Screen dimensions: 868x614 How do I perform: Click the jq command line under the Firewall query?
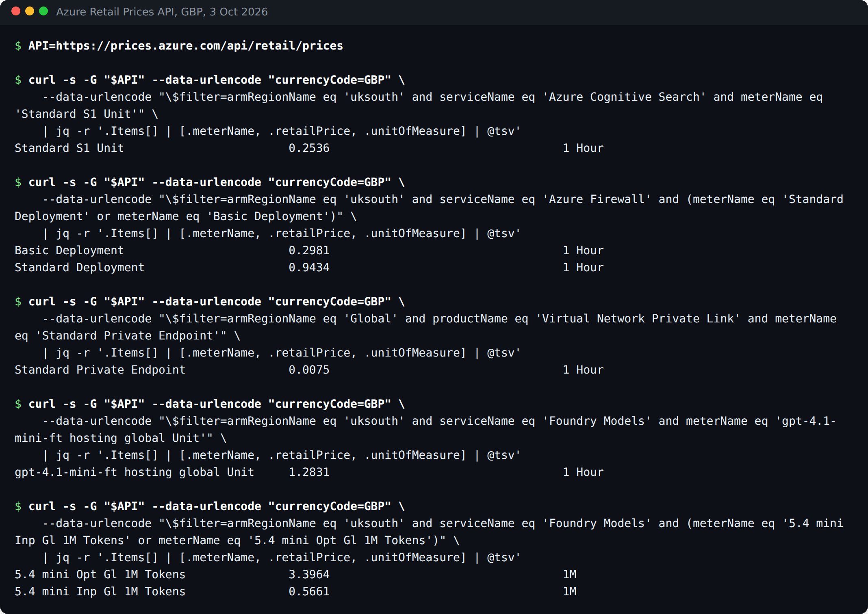coord(282,233)
